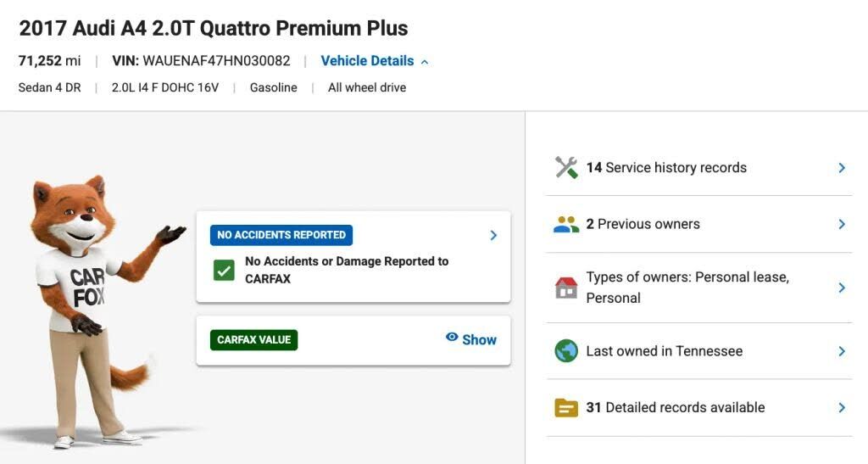This screenshot has width=868, height=464.
Task: Select the VIN number text
Action: click(x=216, y=61)
